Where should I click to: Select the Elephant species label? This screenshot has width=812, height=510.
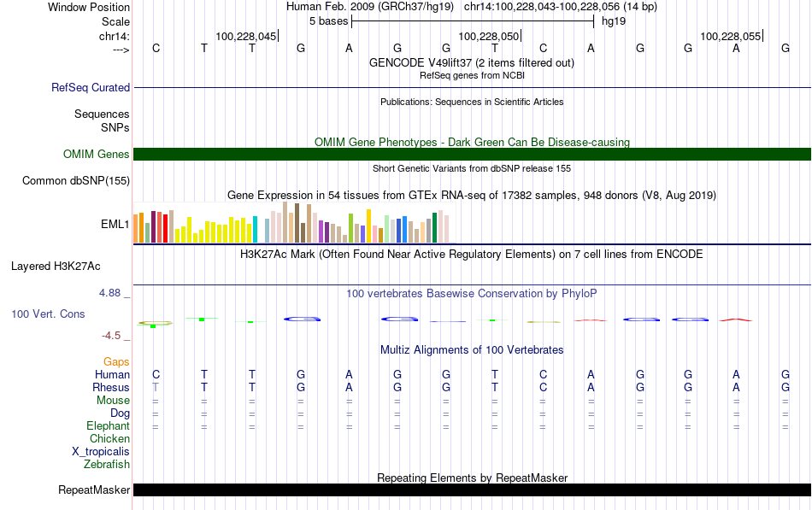point(108,425)
